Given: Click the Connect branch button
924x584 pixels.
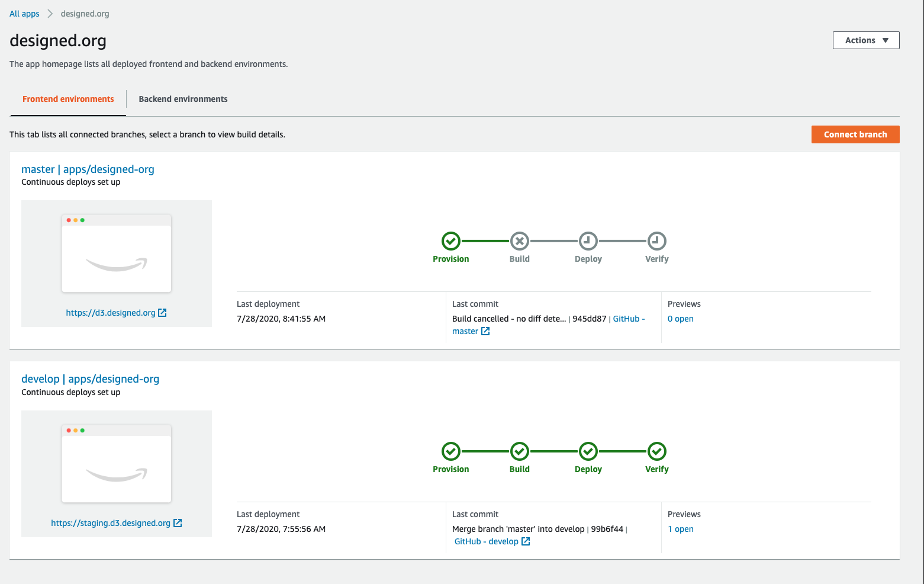Looking at the screenshot, I should click(855, 134).
